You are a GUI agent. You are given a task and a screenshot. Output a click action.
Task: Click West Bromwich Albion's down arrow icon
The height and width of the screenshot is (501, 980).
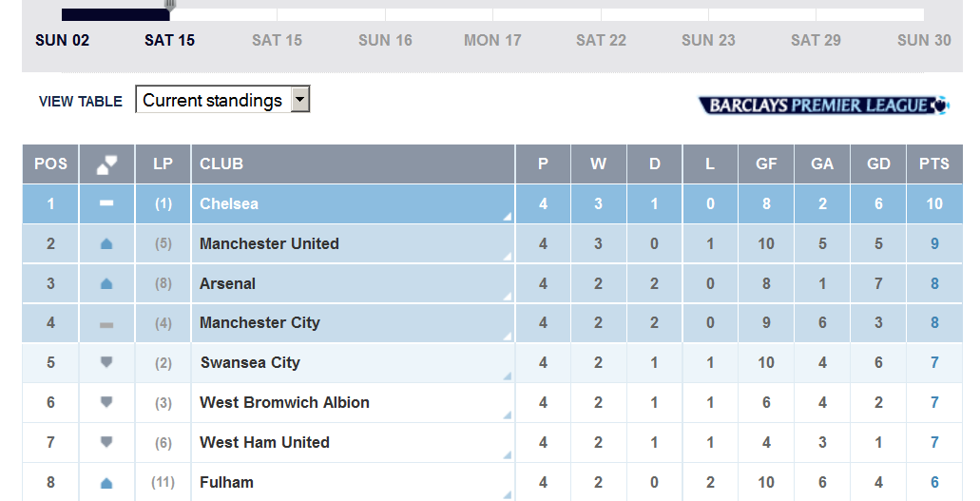pyautogui.click(x=106, y=402)
